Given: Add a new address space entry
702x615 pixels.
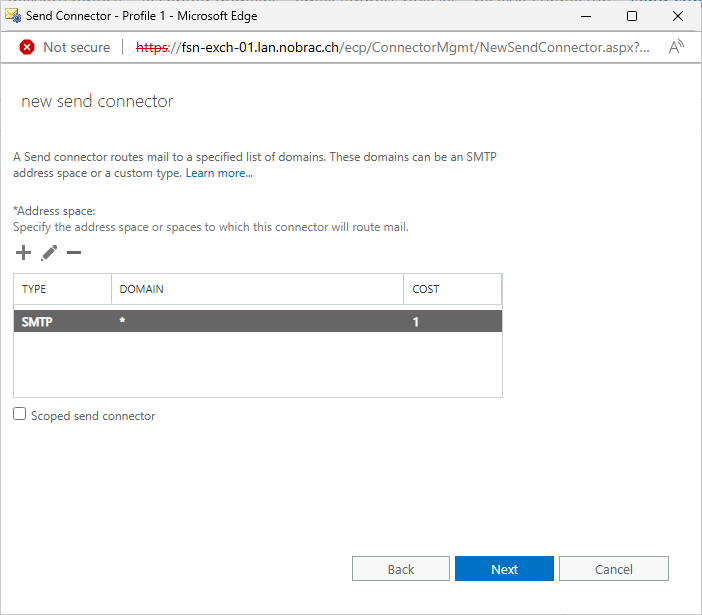Looking at the screenshot, I should click(x=23, y=253).
